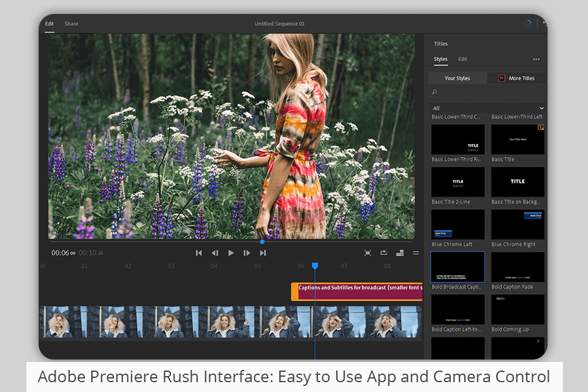Click the More Titles button
588x392 pixels.
(516, 78)
